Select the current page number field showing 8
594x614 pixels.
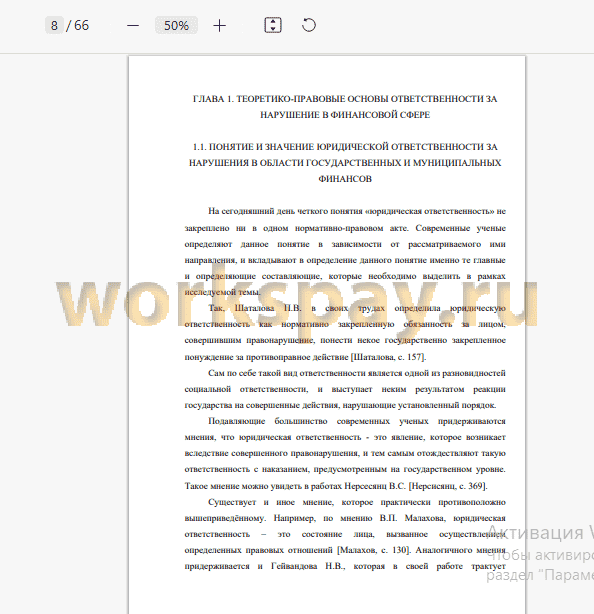pos(54,25)
